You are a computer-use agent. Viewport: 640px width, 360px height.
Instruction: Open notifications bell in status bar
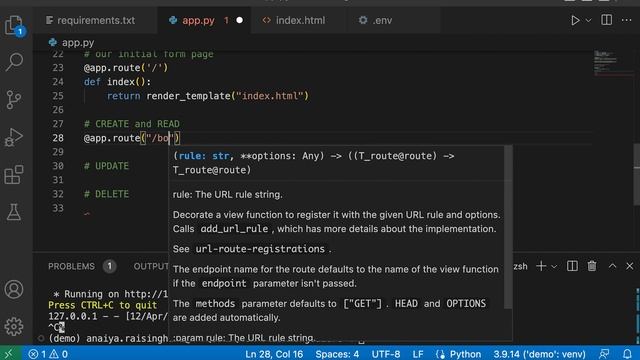tap(627, 354)
